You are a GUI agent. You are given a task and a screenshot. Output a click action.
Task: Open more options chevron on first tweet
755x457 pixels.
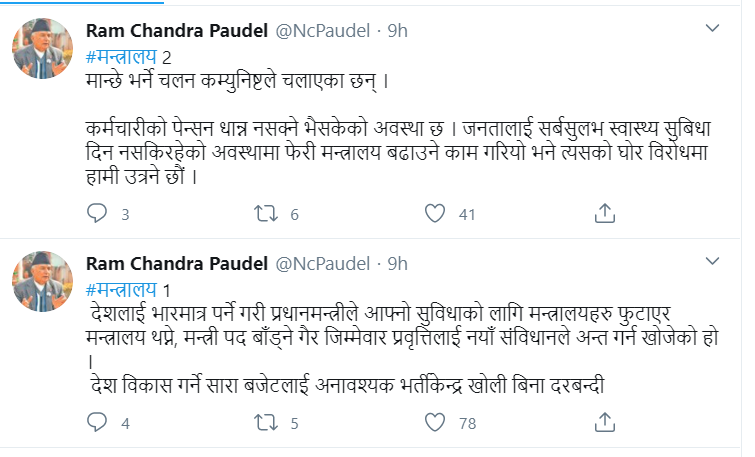tap(711, 27)
